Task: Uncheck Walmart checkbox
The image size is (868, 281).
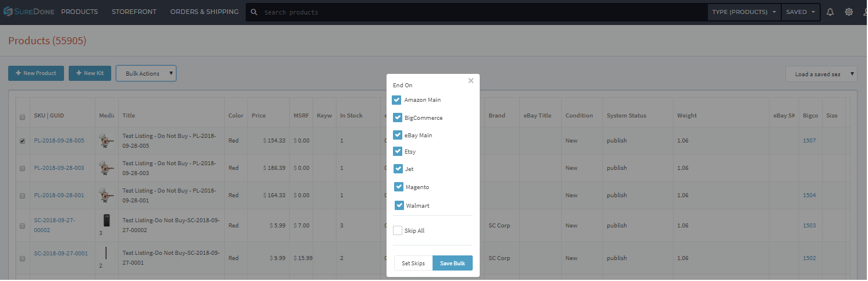Action: 399,205
